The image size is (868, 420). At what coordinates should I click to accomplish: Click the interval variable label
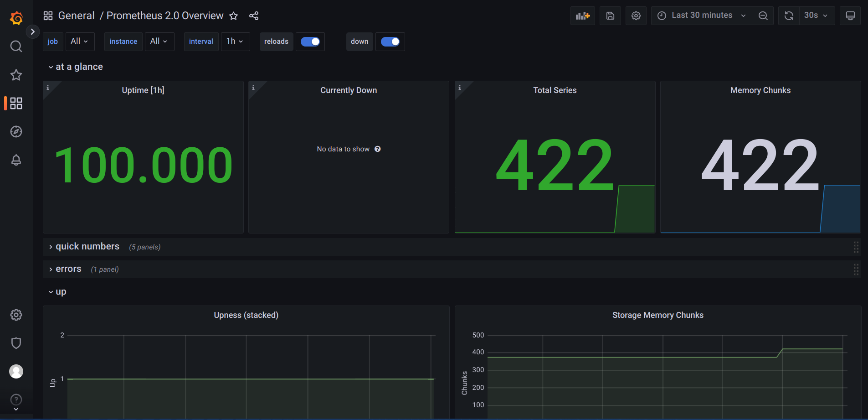201,41
